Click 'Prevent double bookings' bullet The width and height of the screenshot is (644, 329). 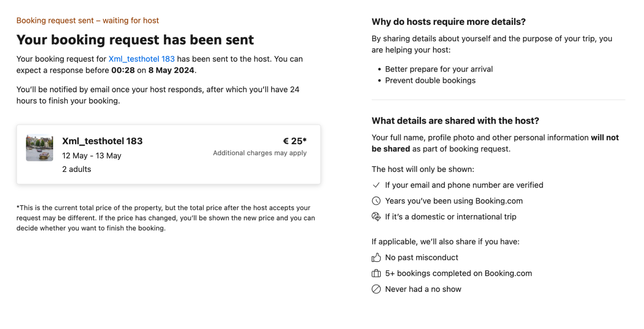pos(430,81)
